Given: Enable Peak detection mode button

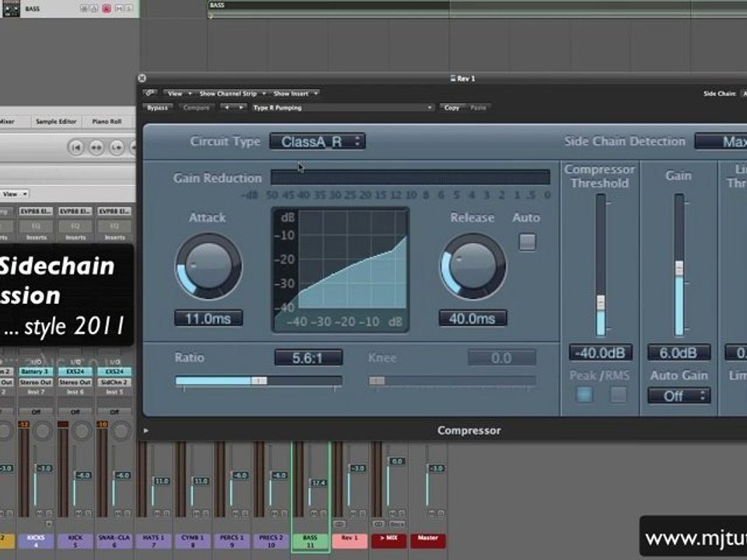Looking at the screenshot, I should coord(584,395).
